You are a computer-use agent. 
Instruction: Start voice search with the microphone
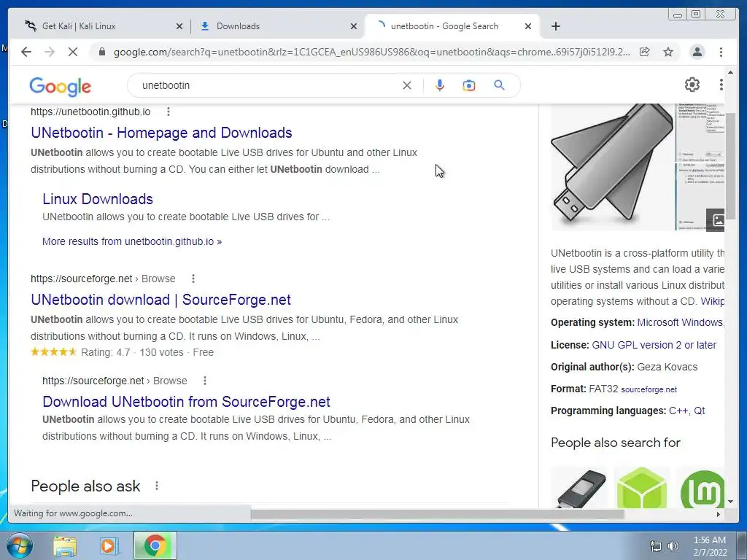(440, 85)
